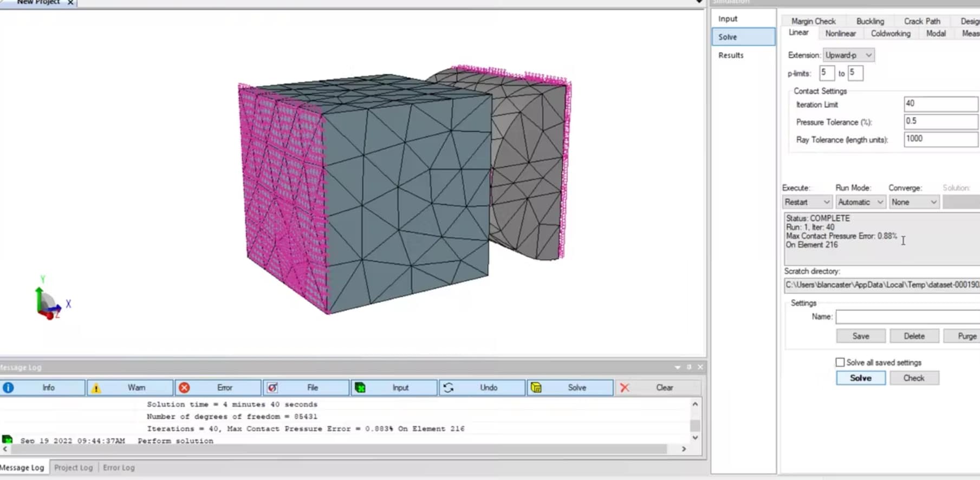This screenshot has height=480, width=980.
Task: Open the Execute dropdown set to Restart
Action: pyautogui.click(x=807, y=202)
